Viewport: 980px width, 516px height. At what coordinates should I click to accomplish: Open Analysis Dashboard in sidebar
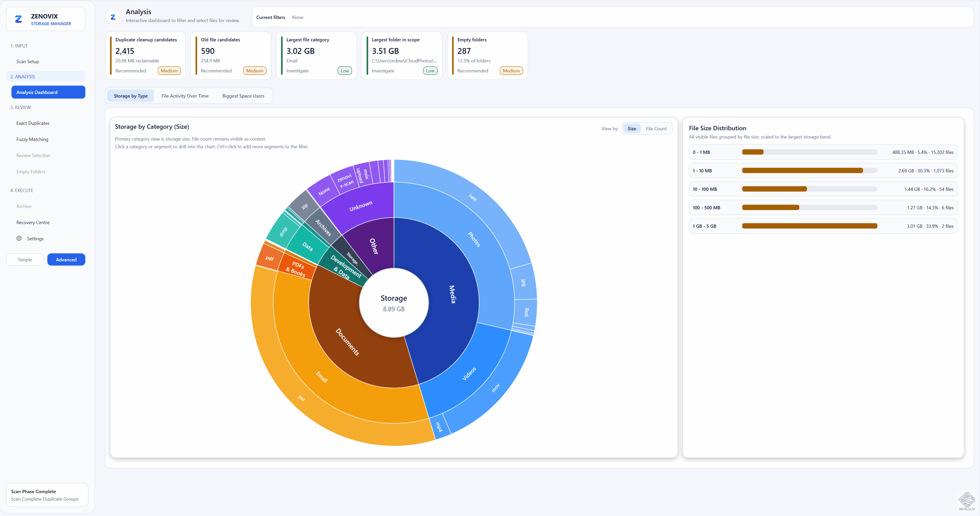pyautogui.click(x=48, y=92)
